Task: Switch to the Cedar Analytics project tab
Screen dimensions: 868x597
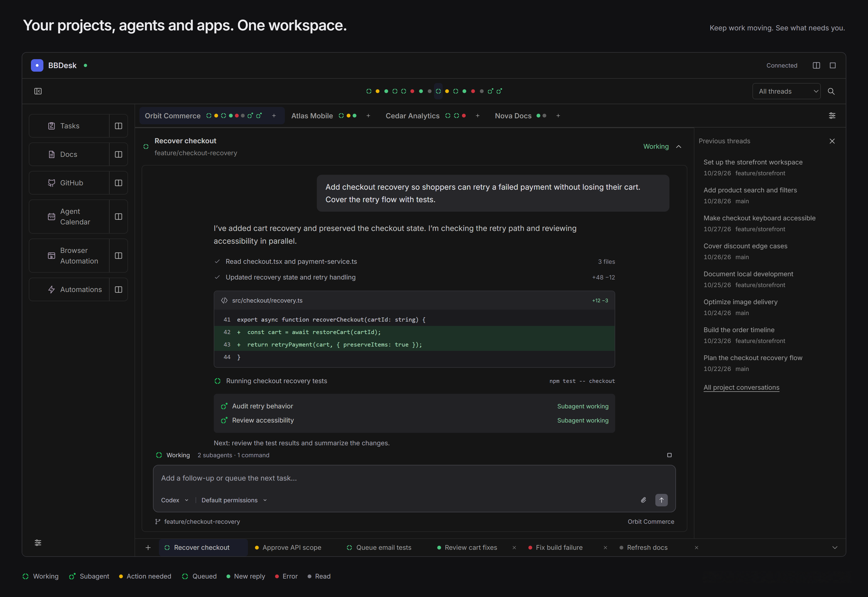Action: click(412, 116)
